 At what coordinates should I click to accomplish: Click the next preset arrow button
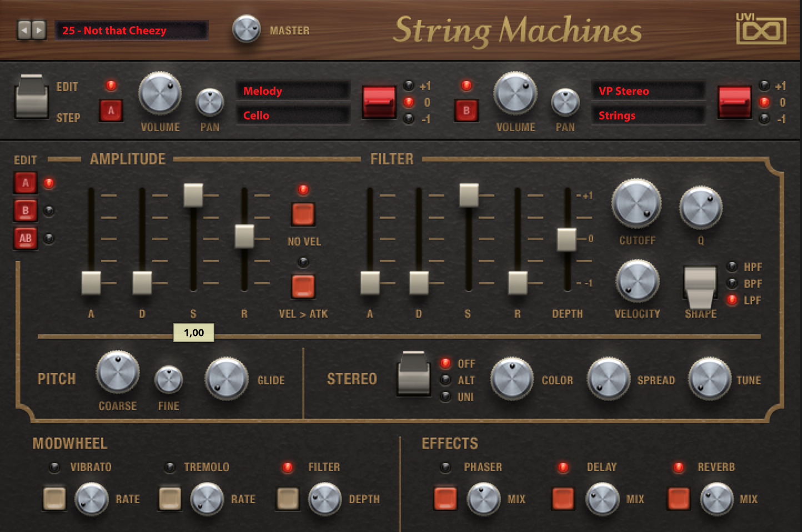point(38,29)
